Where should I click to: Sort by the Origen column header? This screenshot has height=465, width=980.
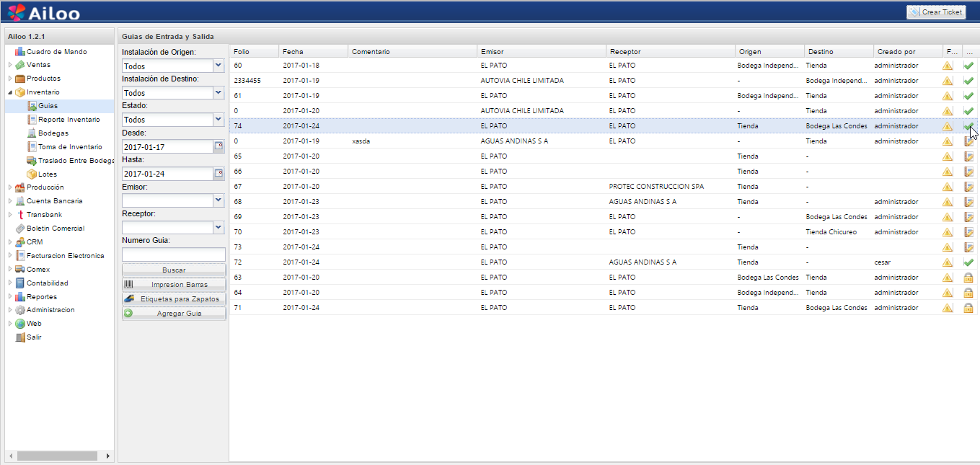click(x=769, y=52)
